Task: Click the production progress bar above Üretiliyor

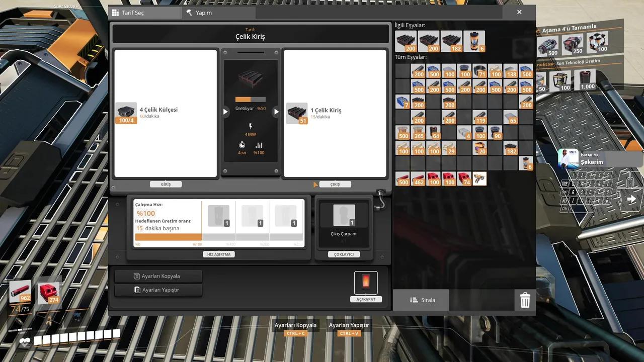Action: pos(251,100)
